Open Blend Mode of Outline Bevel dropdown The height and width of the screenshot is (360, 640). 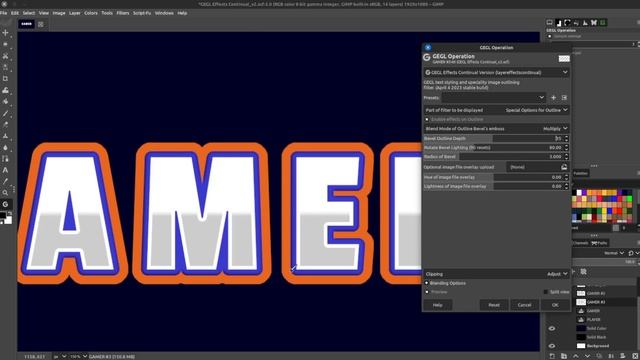[x=496, y=129]
